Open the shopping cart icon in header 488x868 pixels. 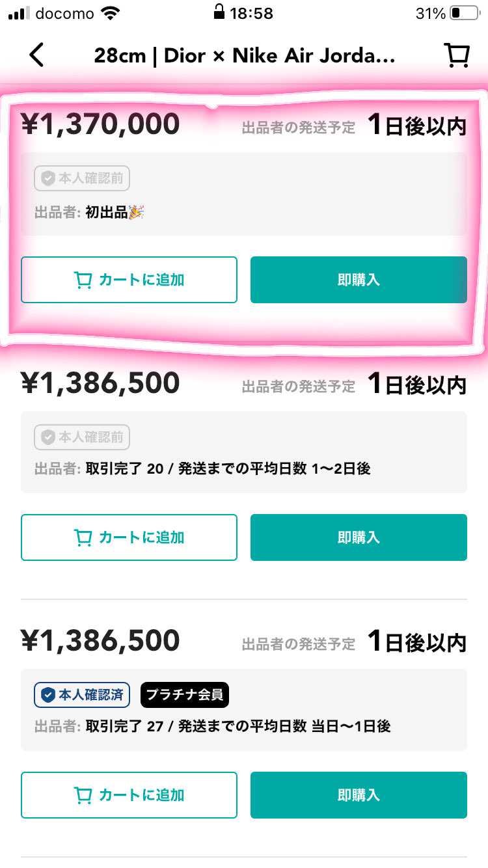tap(457, 55)
